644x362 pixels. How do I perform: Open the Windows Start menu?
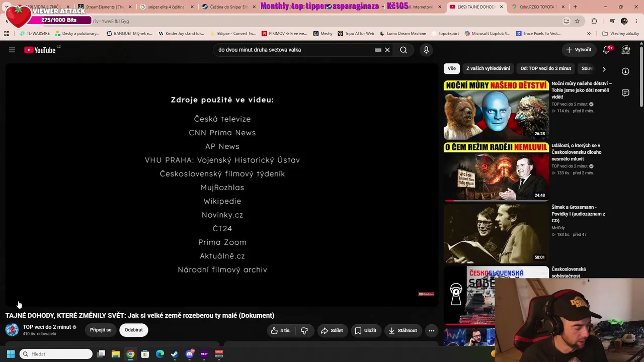11,354
